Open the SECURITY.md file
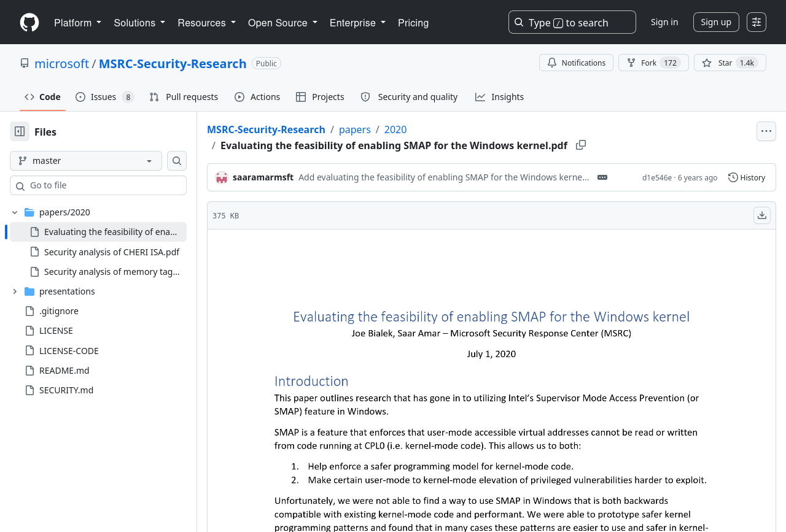This screenshot has width=786, height=532. tap(98, 390)
